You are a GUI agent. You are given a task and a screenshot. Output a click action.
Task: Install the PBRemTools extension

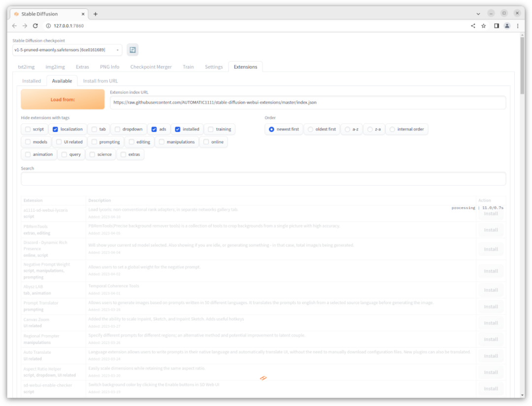[x=491, y=230]
